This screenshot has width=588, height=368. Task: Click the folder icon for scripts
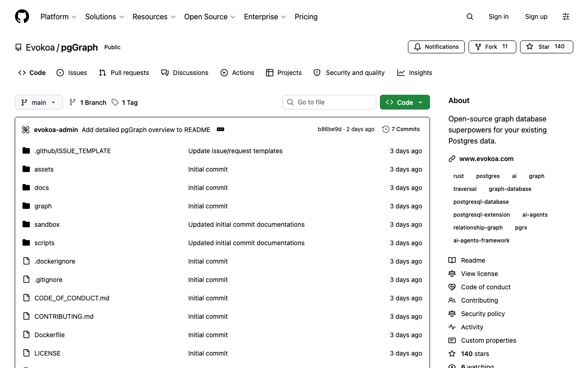(x=26, y=243)
